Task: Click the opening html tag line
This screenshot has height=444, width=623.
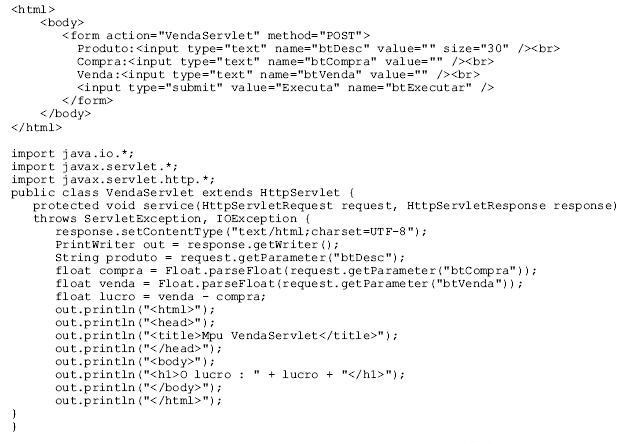Action: (33, 9)
